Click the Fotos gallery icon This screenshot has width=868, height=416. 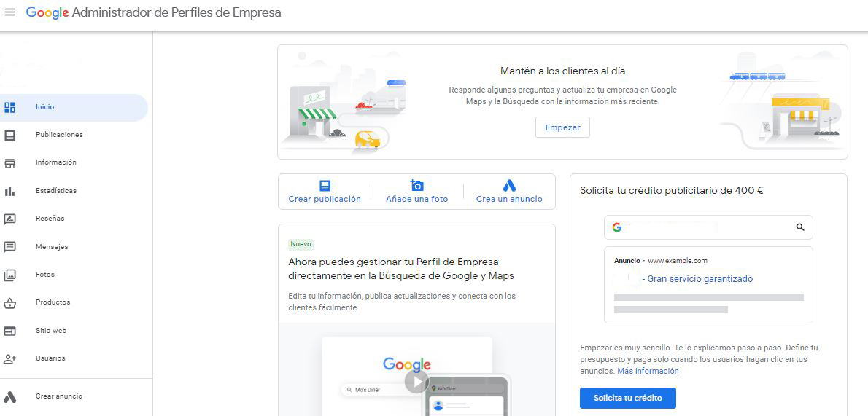tap(10, 275)
